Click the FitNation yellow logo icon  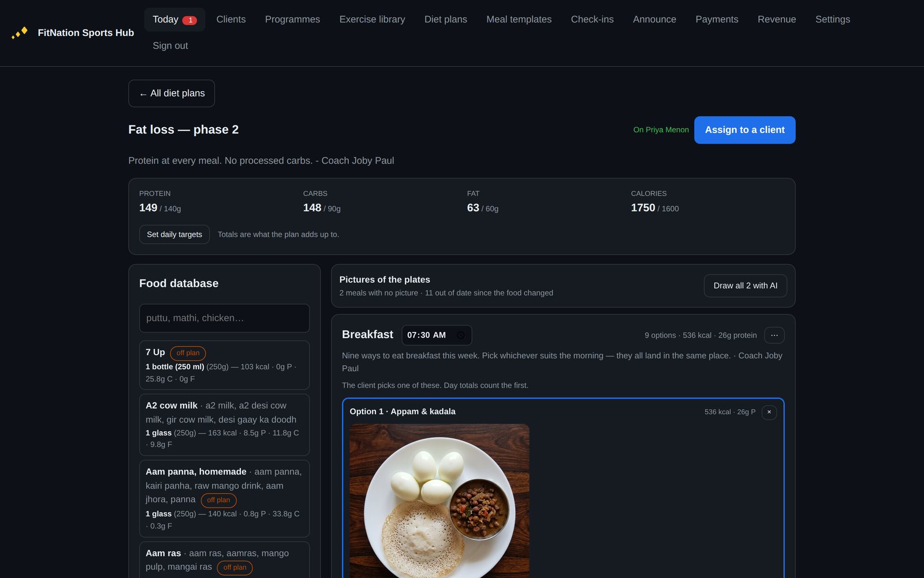[x=20, y=33]
